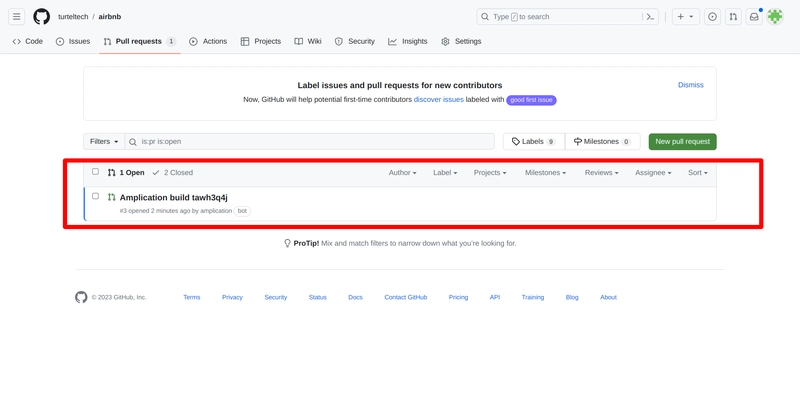Open the hamburger navigation menu

(16, 17)
